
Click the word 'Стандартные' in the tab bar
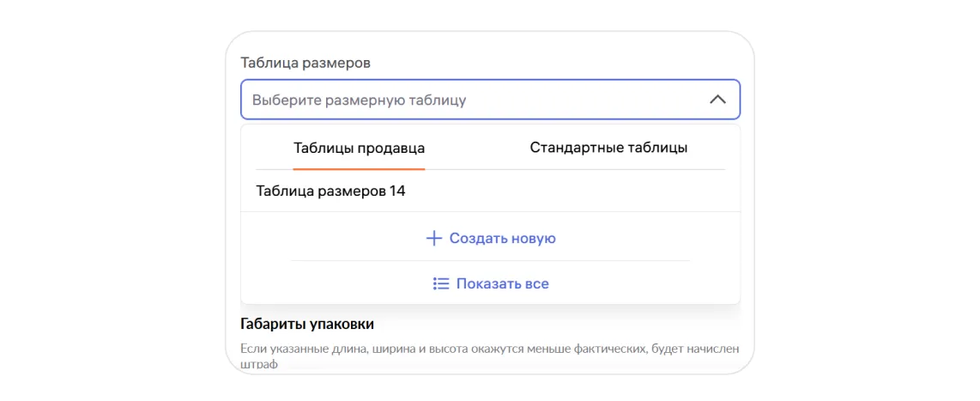pos(568,148)
